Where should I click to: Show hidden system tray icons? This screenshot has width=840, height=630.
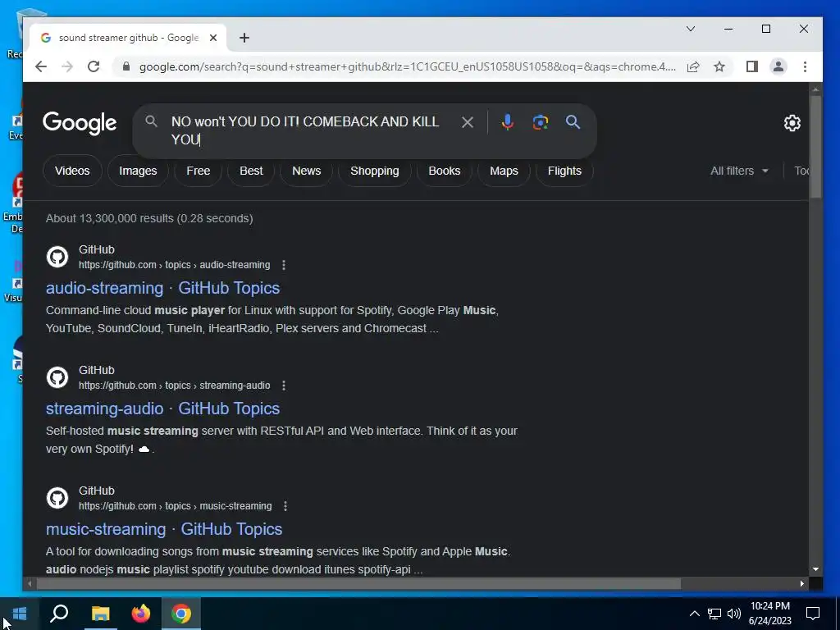coord(694,614)
